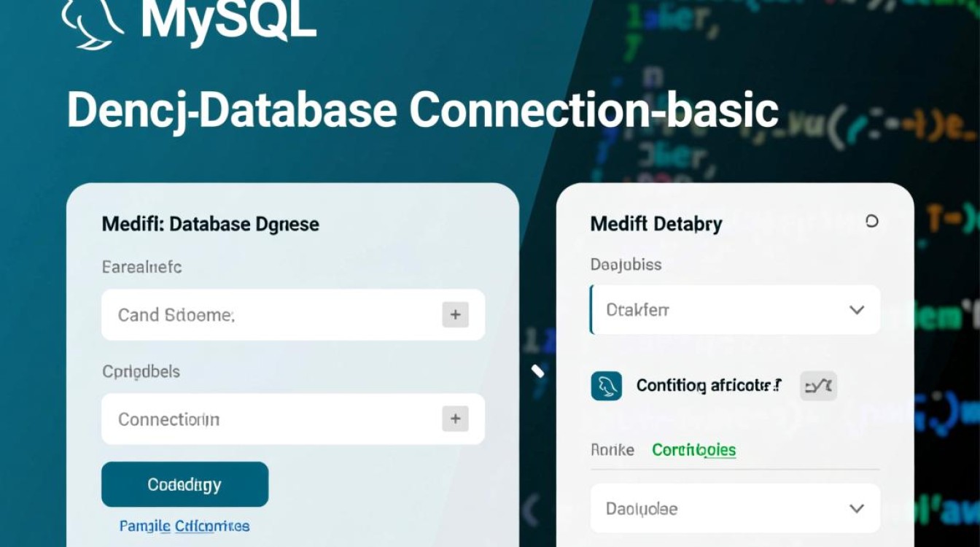The image size is (980, 547).
Task: Click inside the Cand Sdoeme input field
Action: [255, 315]
